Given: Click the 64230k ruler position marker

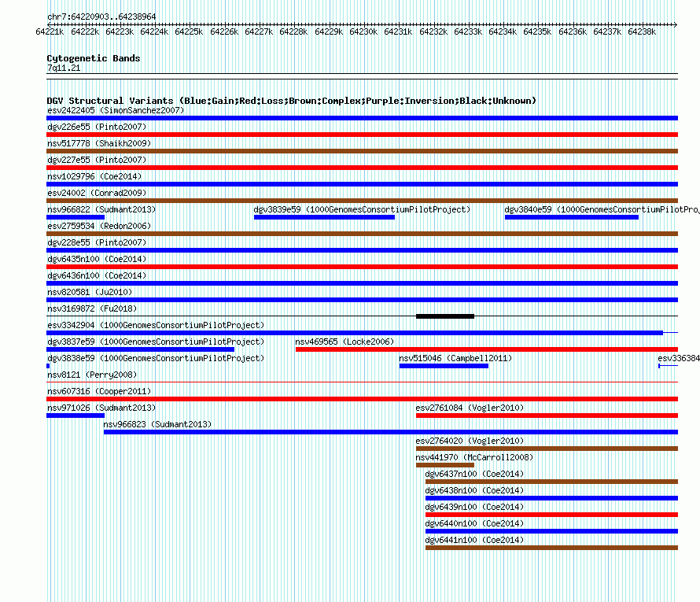Looking at the screenshot, I should (363, 31).
